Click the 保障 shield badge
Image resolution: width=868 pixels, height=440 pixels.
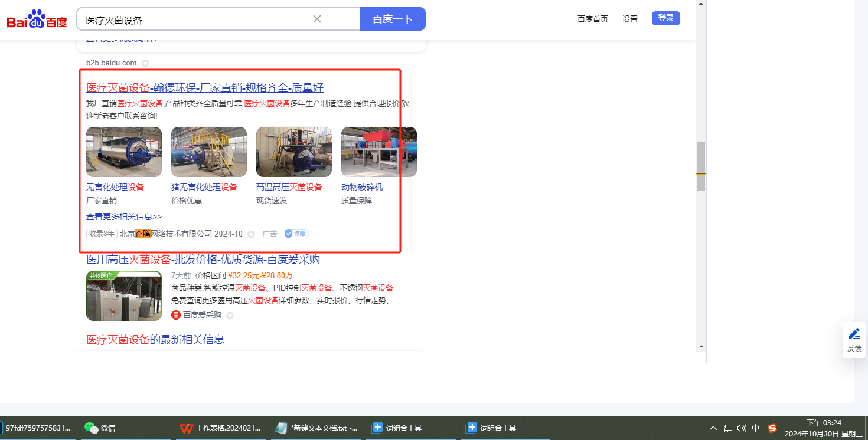click(x=296, y=234)
